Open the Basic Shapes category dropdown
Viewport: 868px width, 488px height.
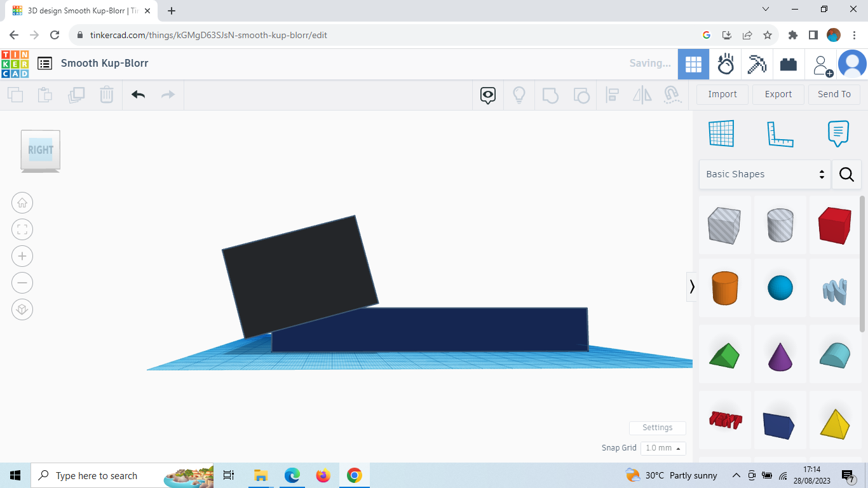(764, 173)
